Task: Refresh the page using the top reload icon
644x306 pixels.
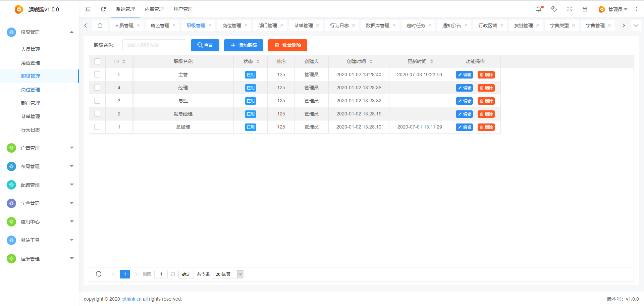Action: 103,9
